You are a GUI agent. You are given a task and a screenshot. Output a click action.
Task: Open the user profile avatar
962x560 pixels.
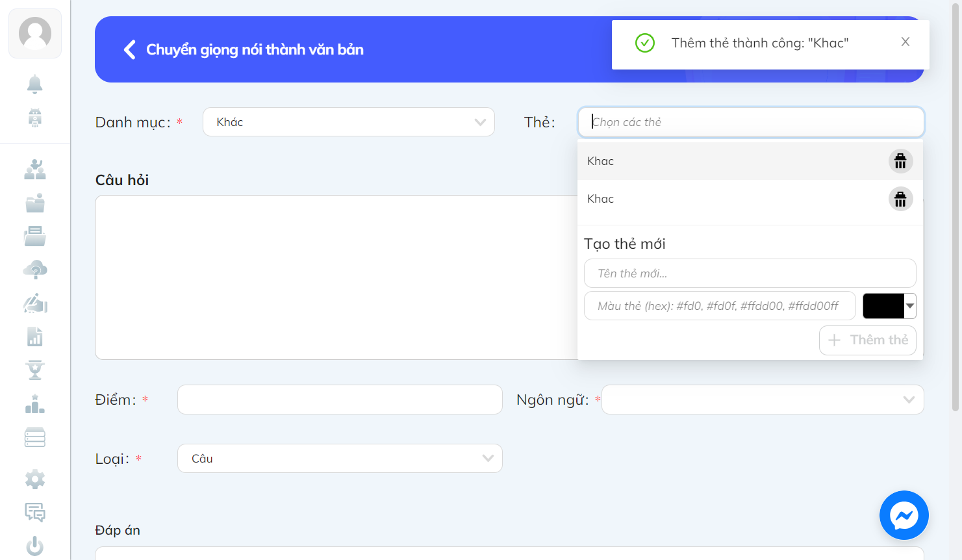[x=35, y=33]
